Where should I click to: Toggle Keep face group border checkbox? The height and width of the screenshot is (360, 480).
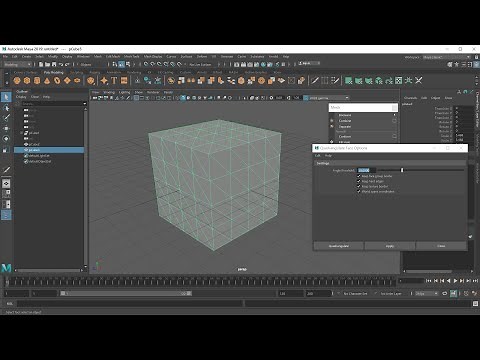point(359,176)
